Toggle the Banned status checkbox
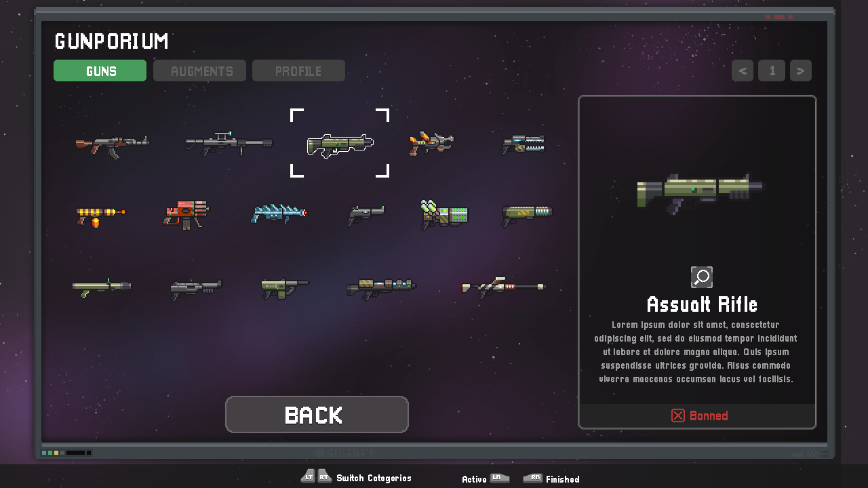This screenshot has width=868, height=488. pos(678,415)
